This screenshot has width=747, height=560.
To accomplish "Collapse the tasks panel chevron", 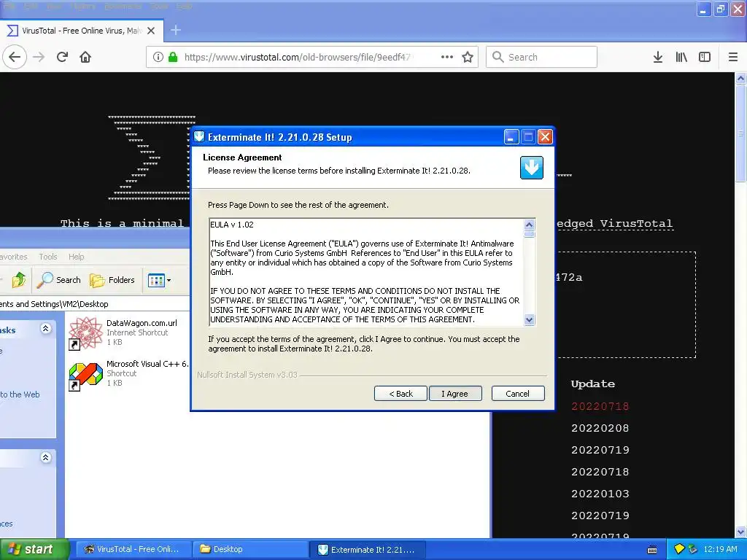I will click(46, 329).
